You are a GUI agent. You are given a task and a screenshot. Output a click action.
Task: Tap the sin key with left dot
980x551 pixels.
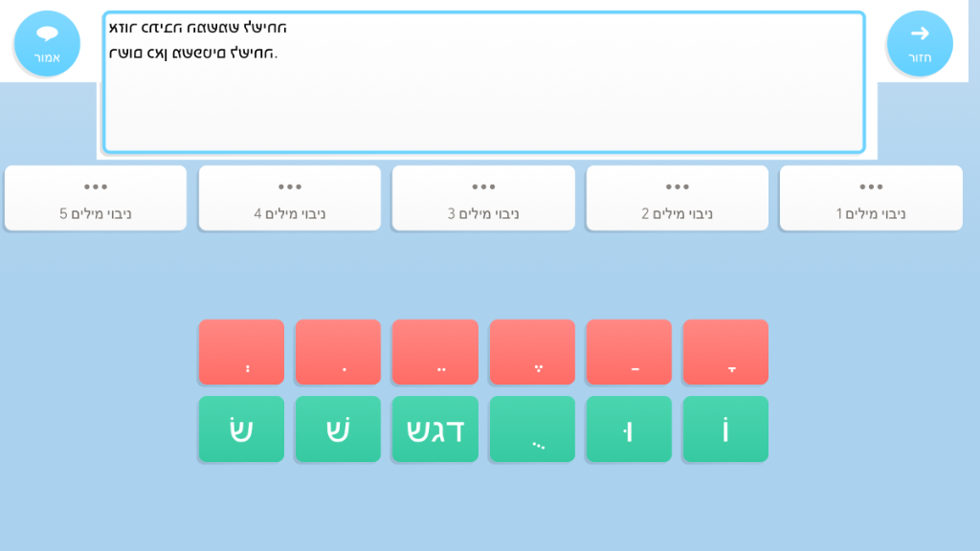[x=241, y=430]
